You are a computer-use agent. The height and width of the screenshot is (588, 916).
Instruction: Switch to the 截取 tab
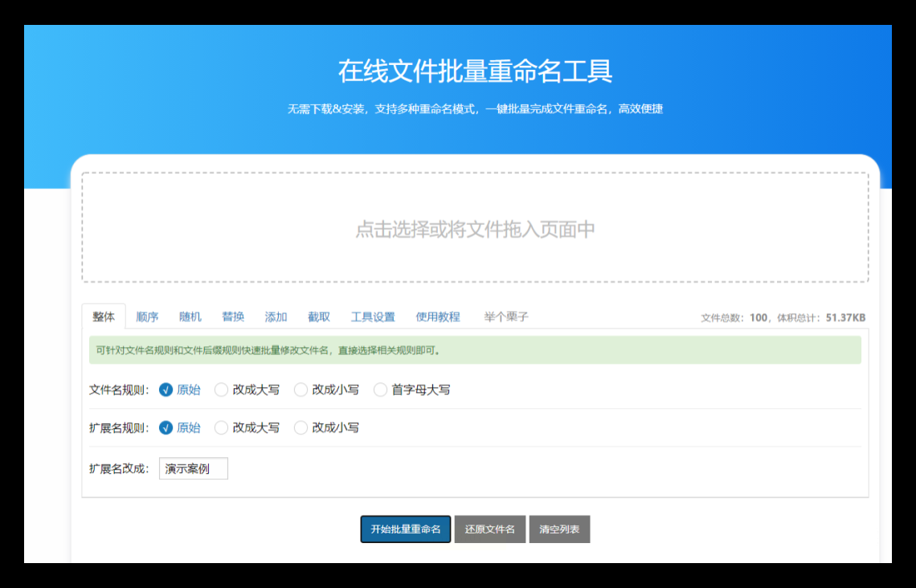pyautogui.click(x=319, y=316)
